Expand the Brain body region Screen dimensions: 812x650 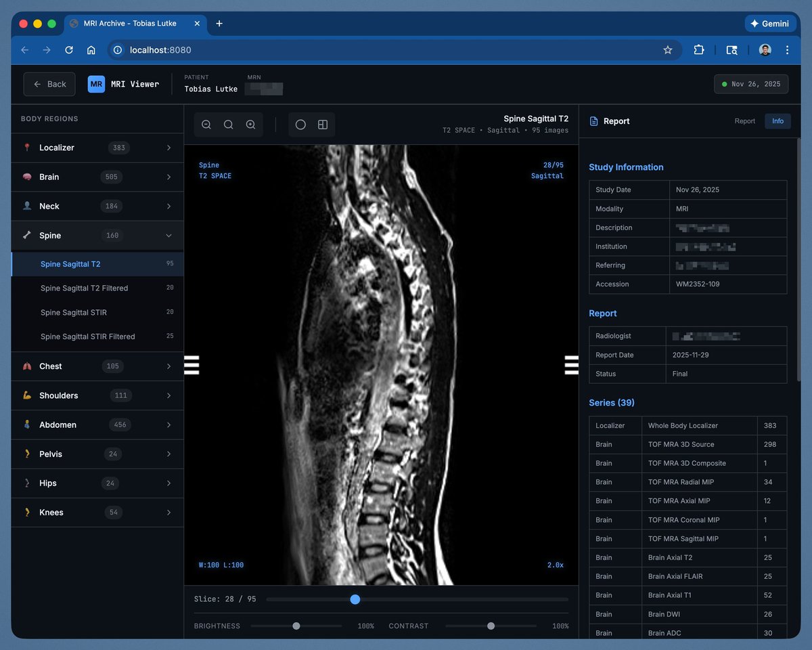(x=97, y=177)
